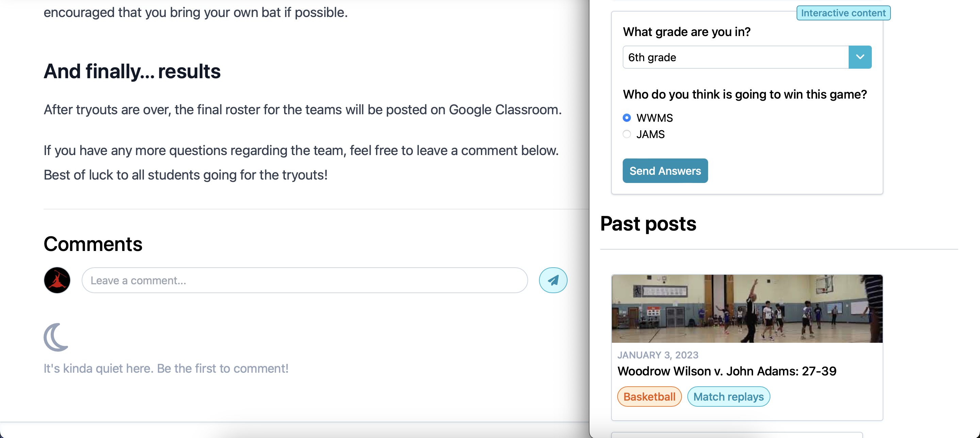Click the Past posts heading

(648, 223)
